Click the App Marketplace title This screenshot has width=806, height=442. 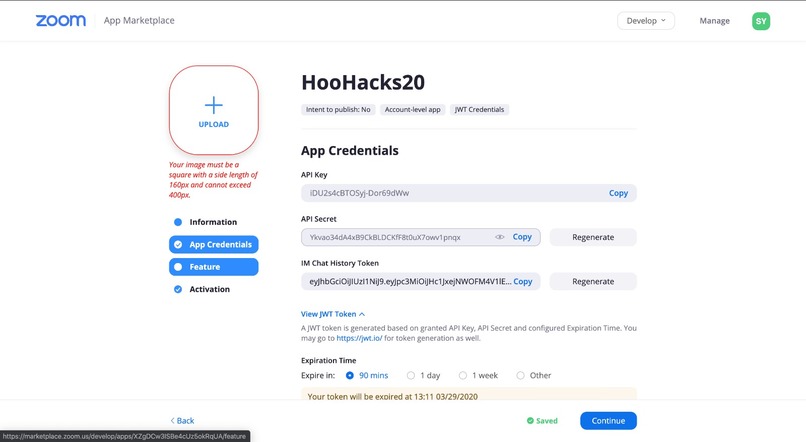pyautogui.click(x=139, y=21)
